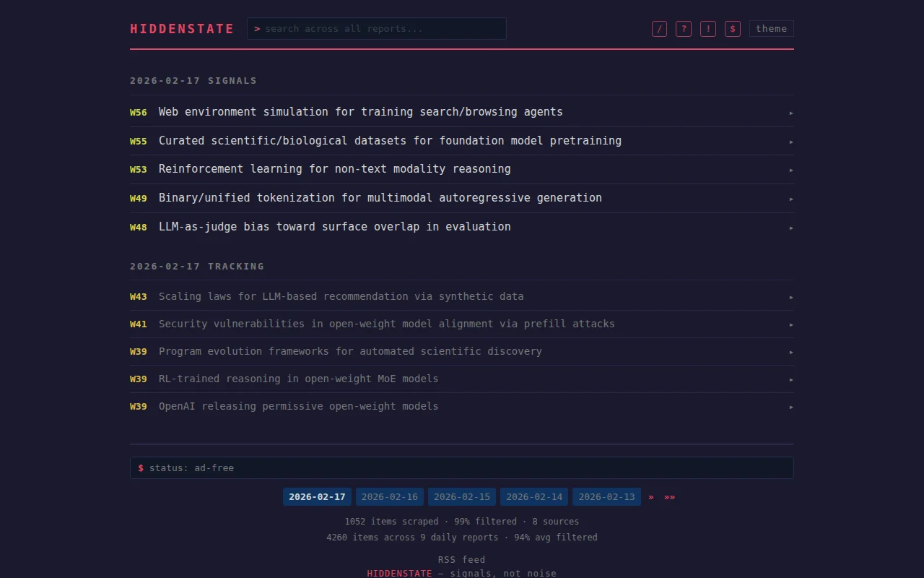Switch to the 2026-02-13 report tab

point(607,497)
